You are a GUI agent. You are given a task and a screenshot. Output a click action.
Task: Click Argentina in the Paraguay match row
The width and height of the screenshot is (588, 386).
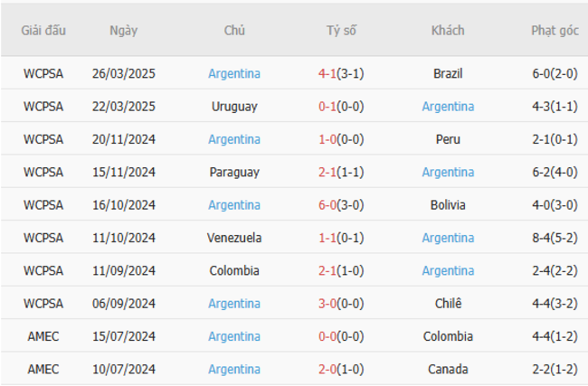(x=448, y=172)
